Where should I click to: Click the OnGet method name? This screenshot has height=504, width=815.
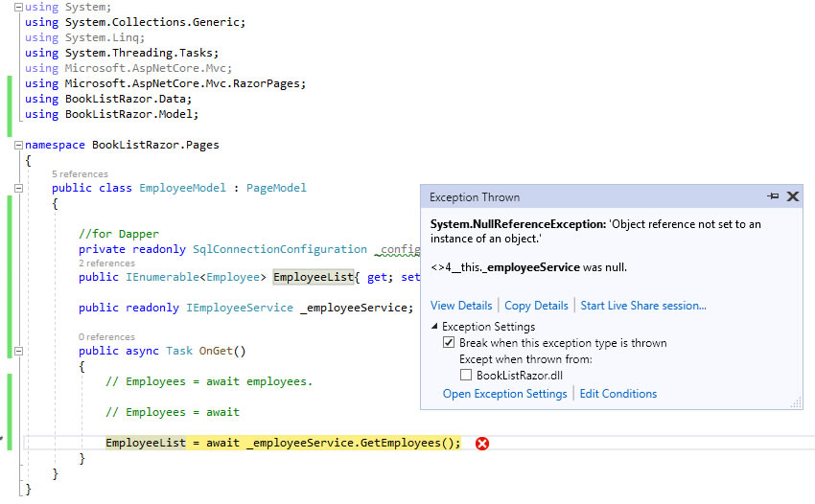pyautogui.click(x=216, y=352)
